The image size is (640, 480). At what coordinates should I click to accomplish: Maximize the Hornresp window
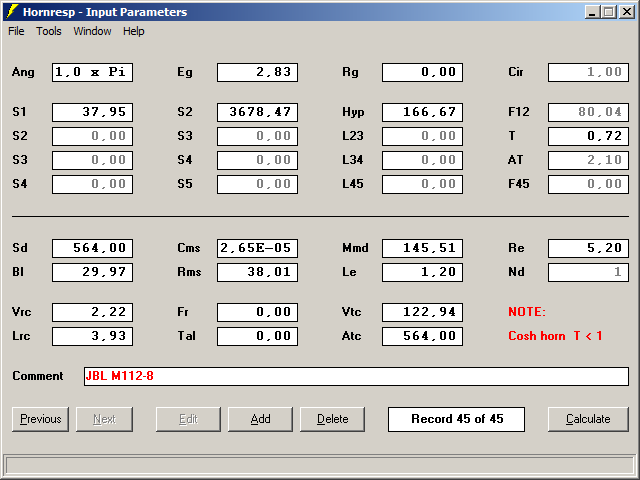pyautogui.click(x=609, y=12)
